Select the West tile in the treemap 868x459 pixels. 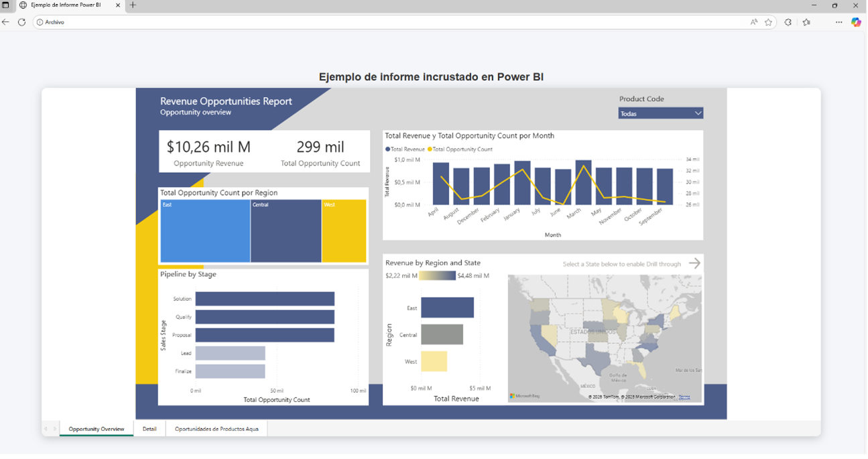(344, 231)
